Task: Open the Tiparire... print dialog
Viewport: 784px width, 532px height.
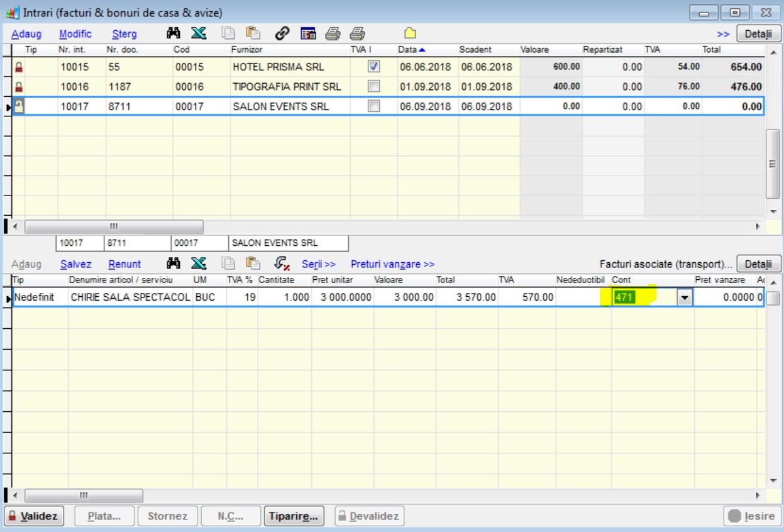Action: tap(294, 516)
